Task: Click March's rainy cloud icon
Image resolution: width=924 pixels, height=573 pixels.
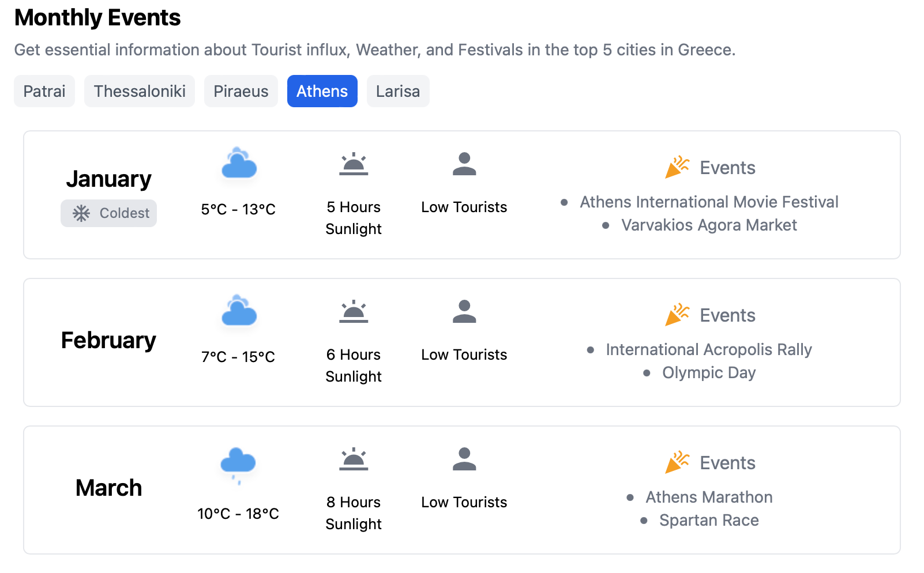Action: [x=238, y=466]
